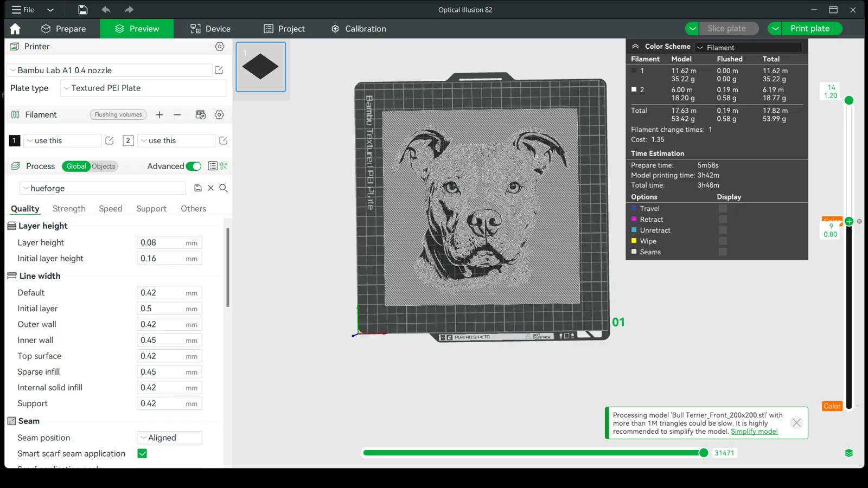The width and height of the screenshot is (868, 488).
Task: Switch process scope to Objects
Action: [104, 166]
